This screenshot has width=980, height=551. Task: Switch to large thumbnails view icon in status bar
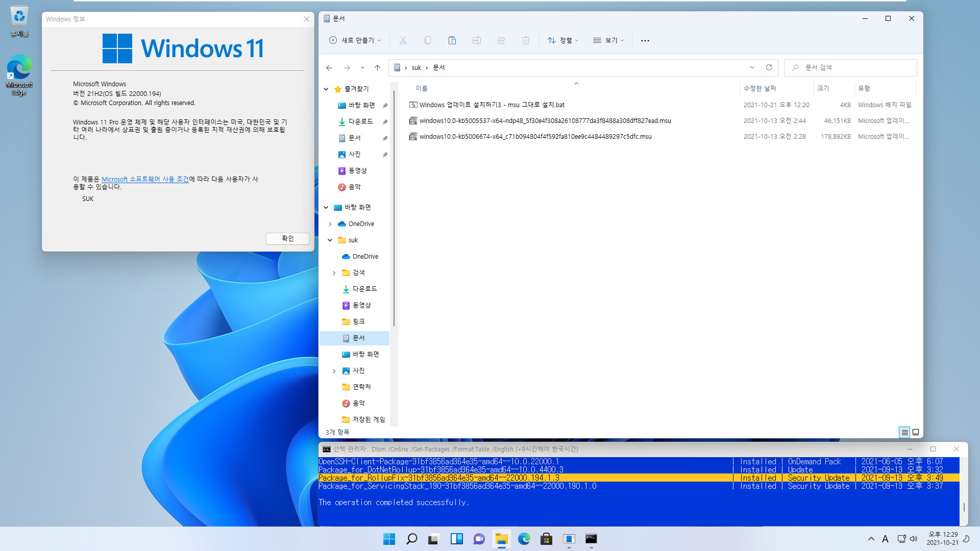click(x=916, y=432)
